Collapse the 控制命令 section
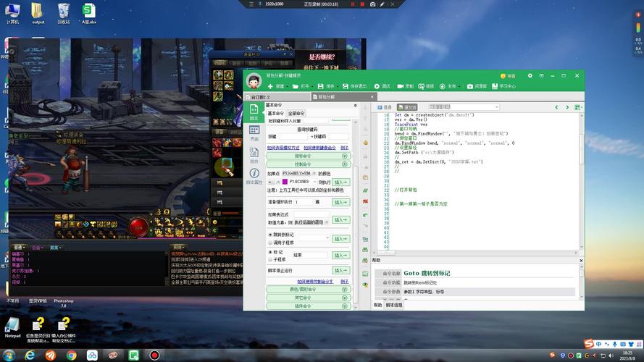Screen dimensions: 644x362 [309, 164]
